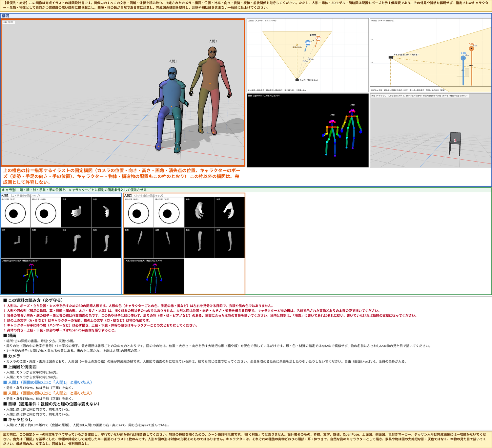
Task: Select 人間1's blue head marker in side view
Action: point(463,58)
